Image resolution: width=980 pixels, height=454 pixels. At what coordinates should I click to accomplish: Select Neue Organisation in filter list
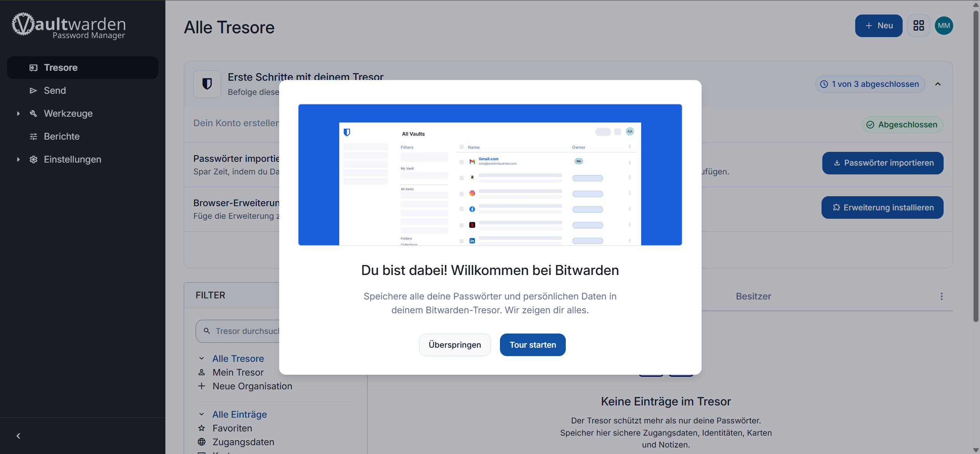click(252, 386)
